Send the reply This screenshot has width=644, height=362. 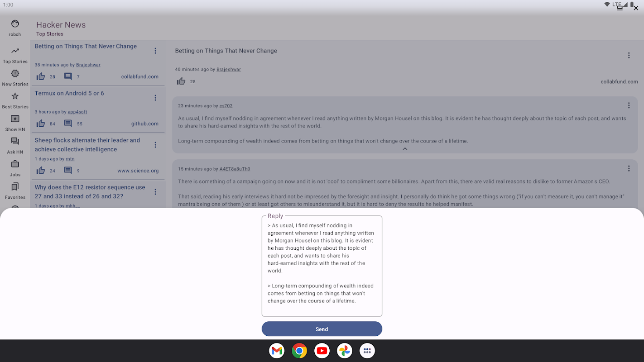[x=322, y=329]
